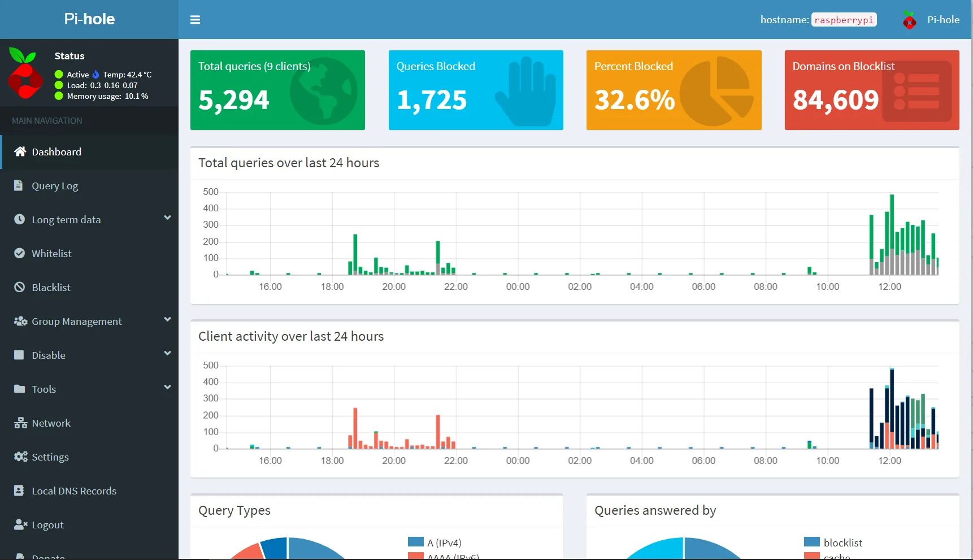Click the Pi-hole title logo link
The width and height of the screenshot is (973, 560).
pos(89,19)
